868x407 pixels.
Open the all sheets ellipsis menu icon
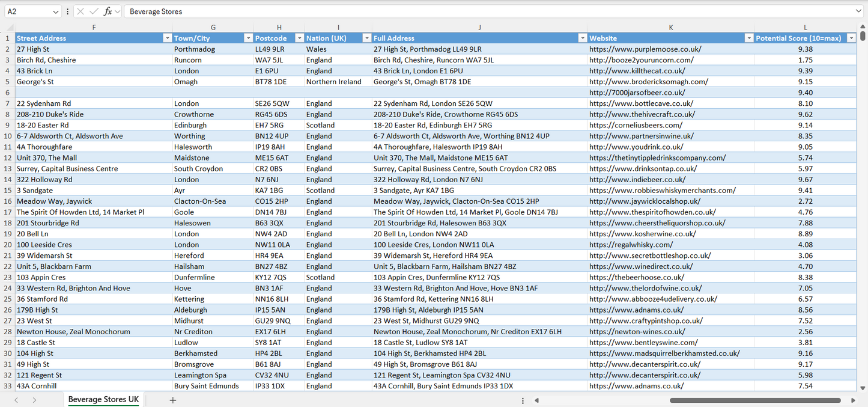pos(522,399)
